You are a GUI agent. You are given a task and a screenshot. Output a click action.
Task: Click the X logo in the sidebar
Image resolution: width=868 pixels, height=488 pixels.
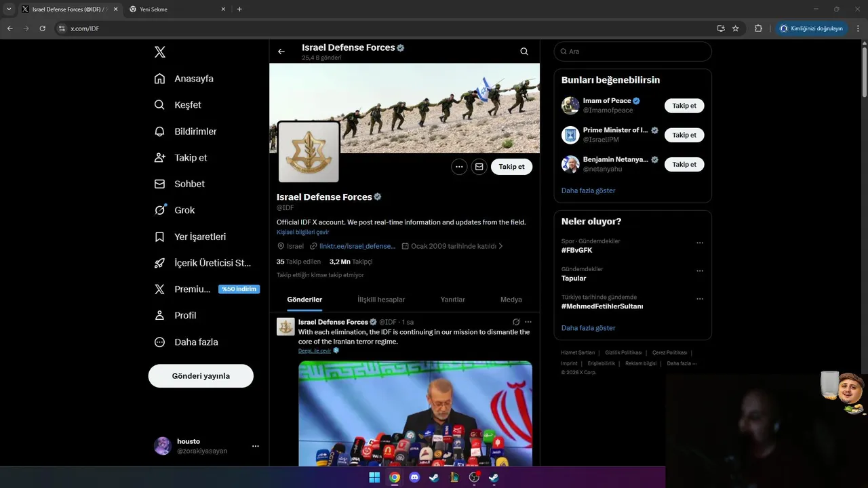[160, 52]
